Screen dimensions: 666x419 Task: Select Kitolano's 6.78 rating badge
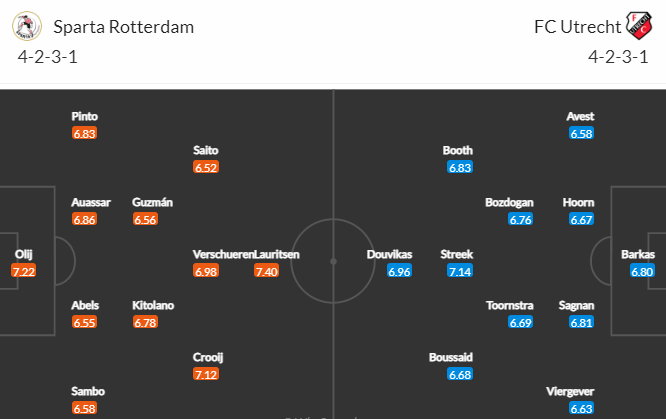[145, 322]
